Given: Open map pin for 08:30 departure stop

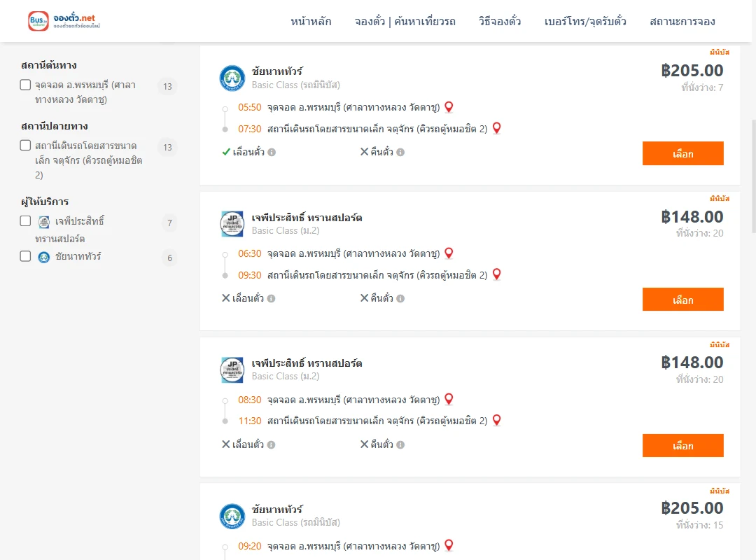Looking at the screenshot, I should 449,400.
